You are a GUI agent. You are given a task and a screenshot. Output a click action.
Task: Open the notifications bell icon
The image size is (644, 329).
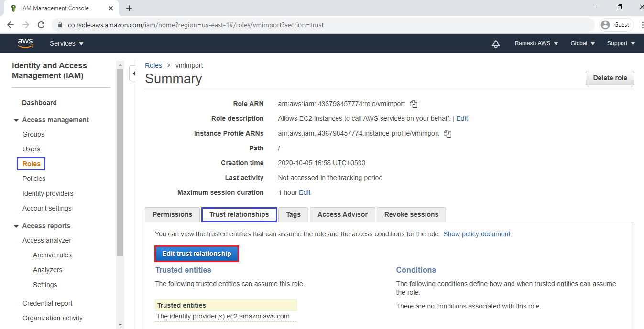(x=496, y=44)
